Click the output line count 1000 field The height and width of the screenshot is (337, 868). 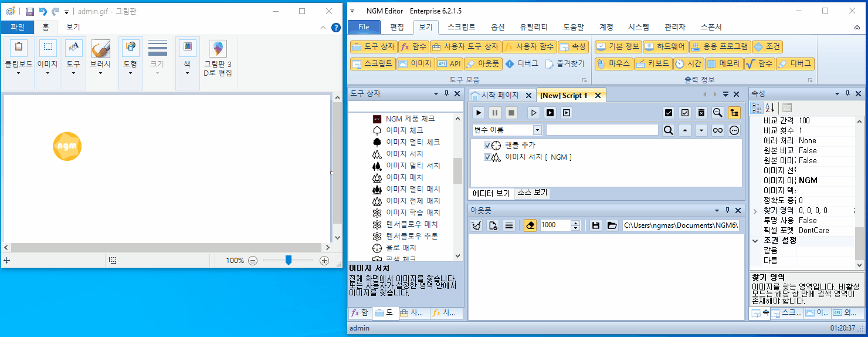pyautogui.click(x=555, y=225)
